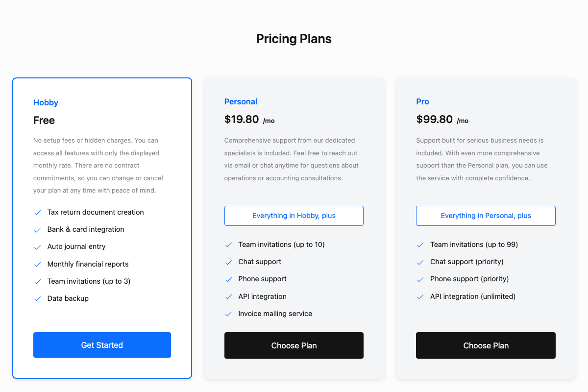This screenshot has height=392, width=588.
Task: Click the Pricing Plans heading
Action: [x=294, y=39]
